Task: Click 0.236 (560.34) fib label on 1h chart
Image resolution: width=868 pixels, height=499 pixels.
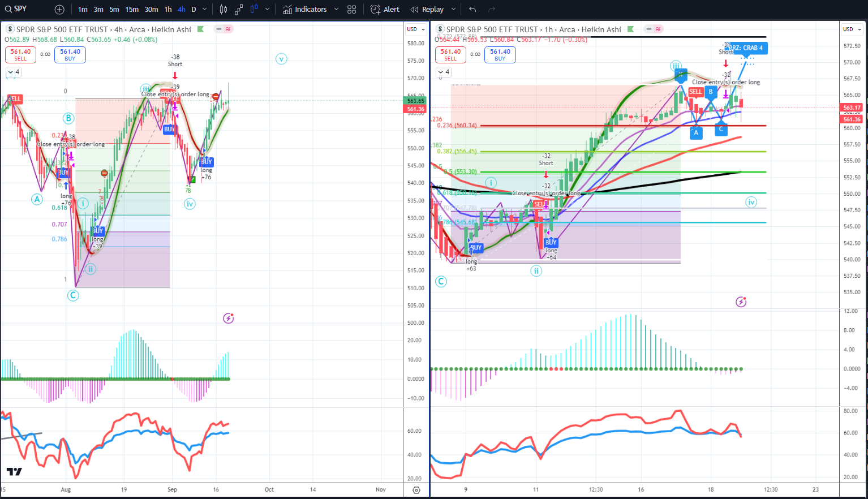Action: click(457, 126)
